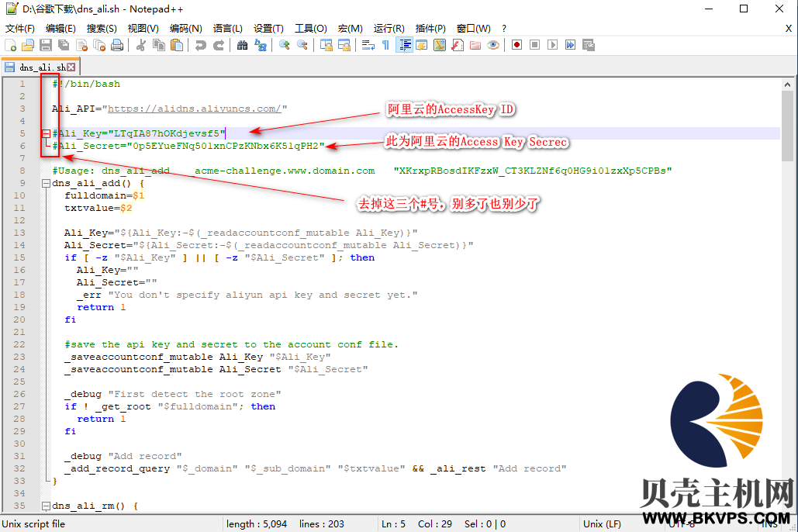Toggle synchronized horizontal scrolling icon
Screen dimensions: 798x532
(x=344, y=45)
